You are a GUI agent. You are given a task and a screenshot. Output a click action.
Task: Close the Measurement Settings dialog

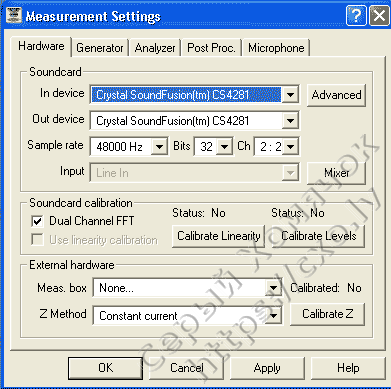(379, 15)
